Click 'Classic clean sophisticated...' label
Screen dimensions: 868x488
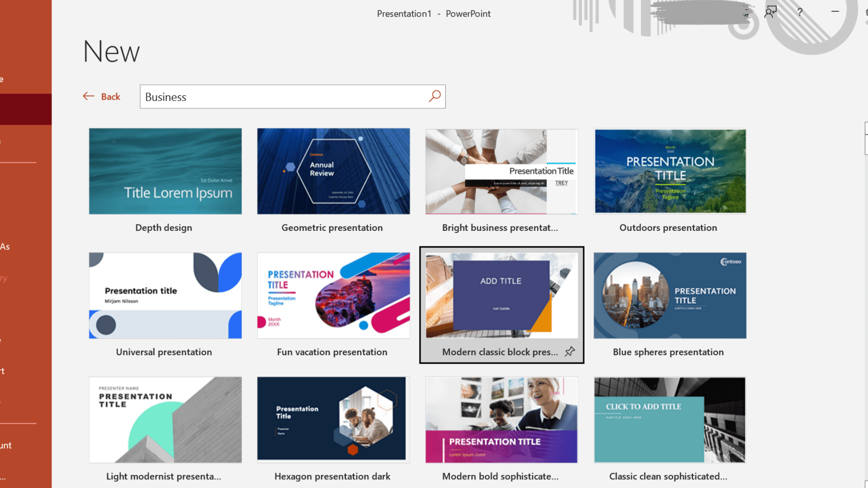tap(668, 476)
